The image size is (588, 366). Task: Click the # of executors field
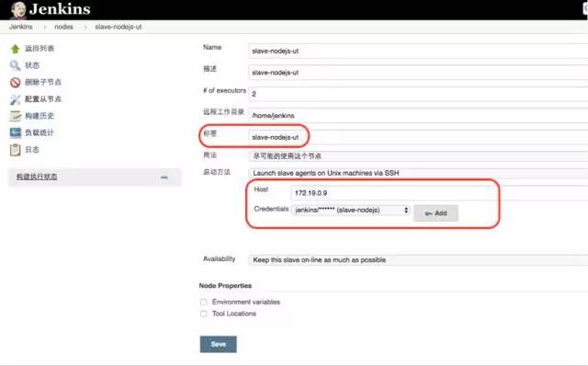point(418,94)
